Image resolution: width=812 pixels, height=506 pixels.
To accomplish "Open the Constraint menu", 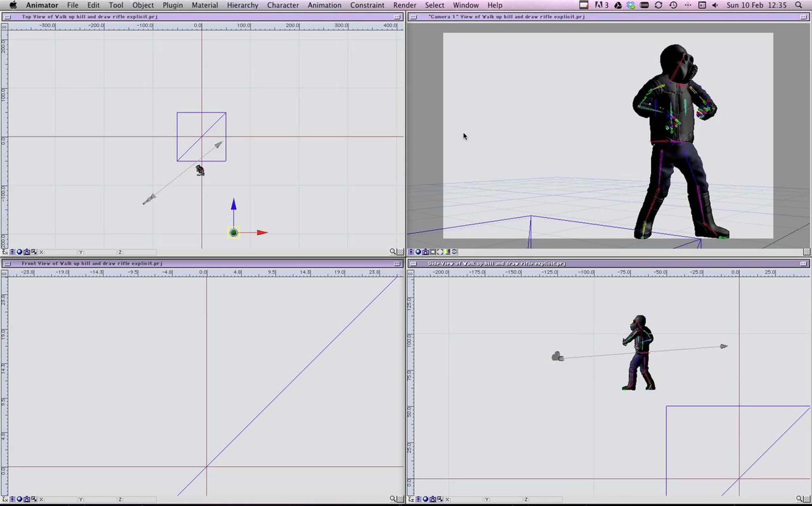I will click(x=367, y=5).
